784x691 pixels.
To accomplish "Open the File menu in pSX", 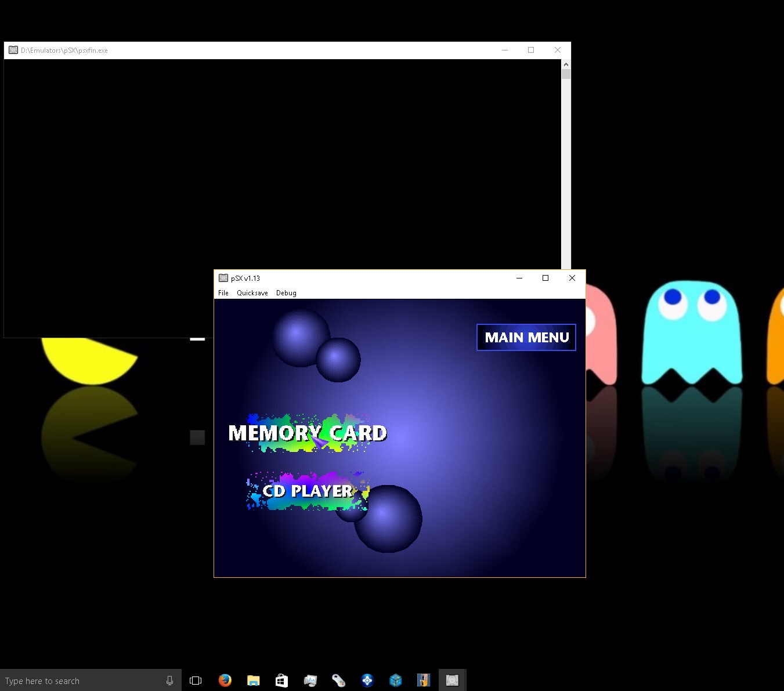I will click(223, 293).
